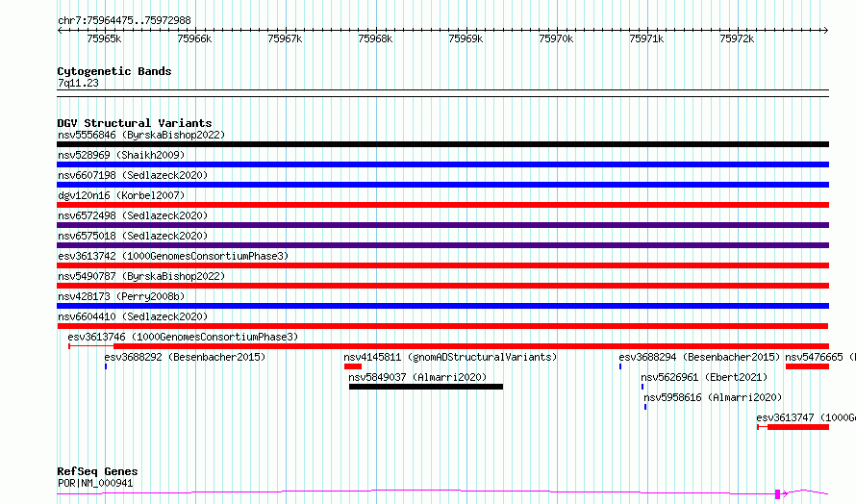Screen dimensions: 856x504
Task: Click the 75971k ruler tick label
Action: 646,38
